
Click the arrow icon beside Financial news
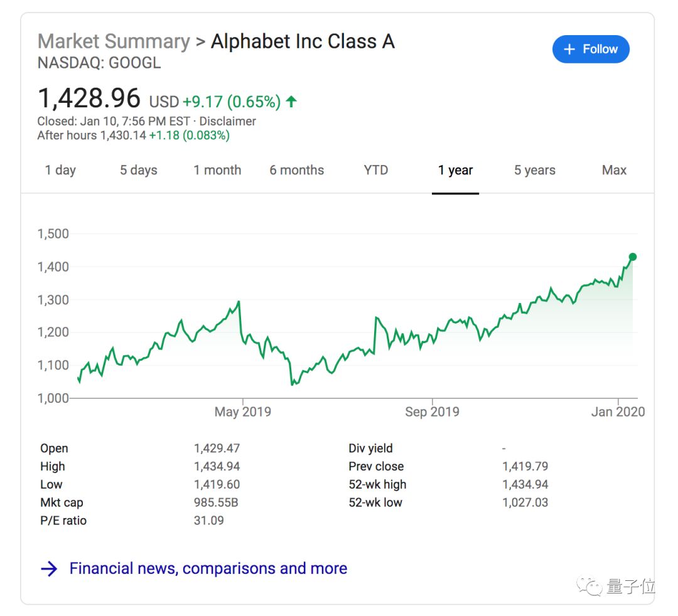coord(49,569)
